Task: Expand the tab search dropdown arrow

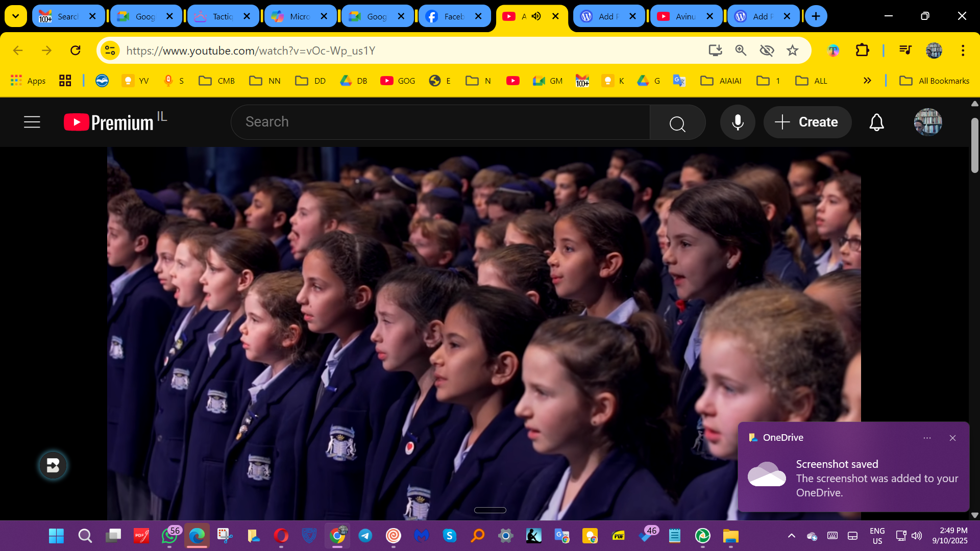Action: (x=16, y=16)
